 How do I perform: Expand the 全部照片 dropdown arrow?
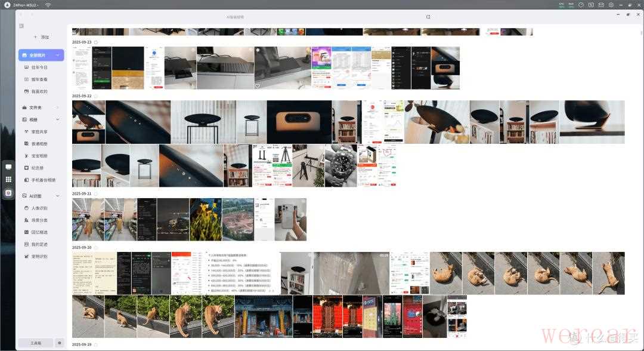tap(58, 56)
